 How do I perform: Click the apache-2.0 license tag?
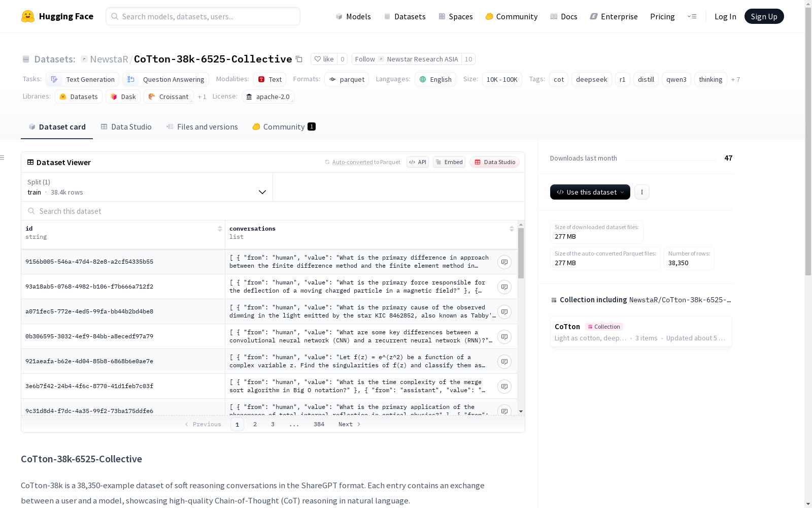(268, 97)
